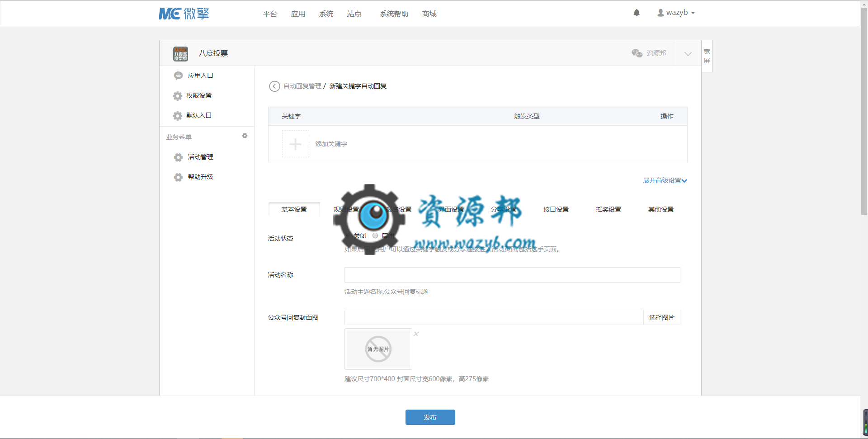Switch to the 摇奖设置 tab
868x439 pixels.
609,209
